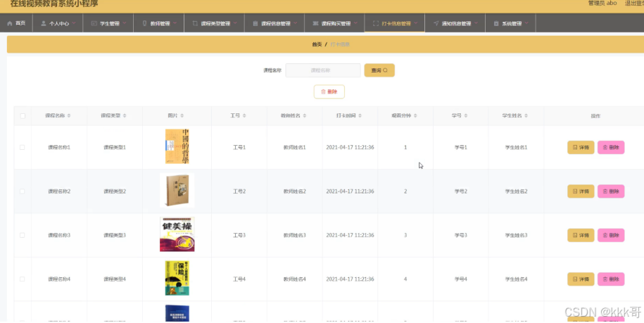This screenshot has width=644, height=323.
Task: Expand the 课程购买管理 dropdown arrow
Action: pos(355,23)
